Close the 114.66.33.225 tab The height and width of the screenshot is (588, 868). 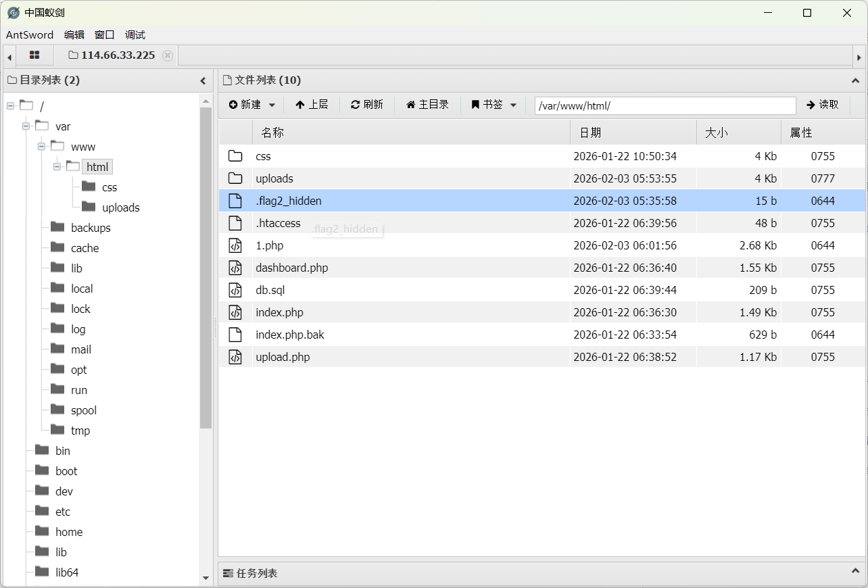tap(168, 55)
